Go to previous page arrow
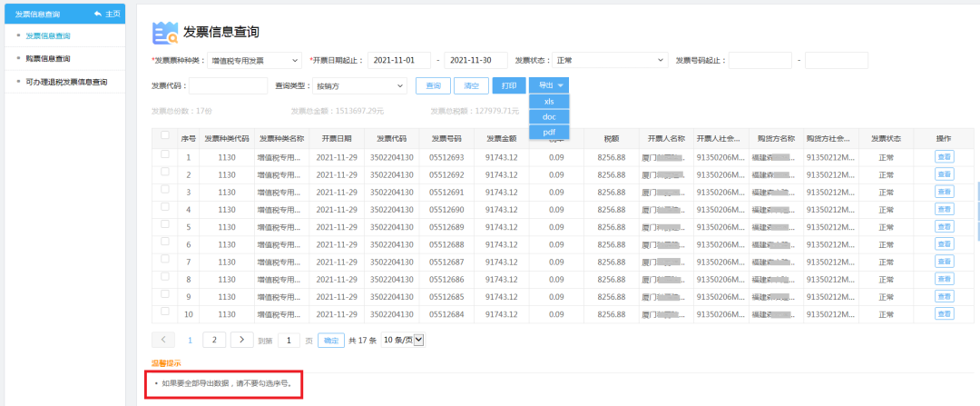This screenshot has width=980, height=406. click(163, 340)
